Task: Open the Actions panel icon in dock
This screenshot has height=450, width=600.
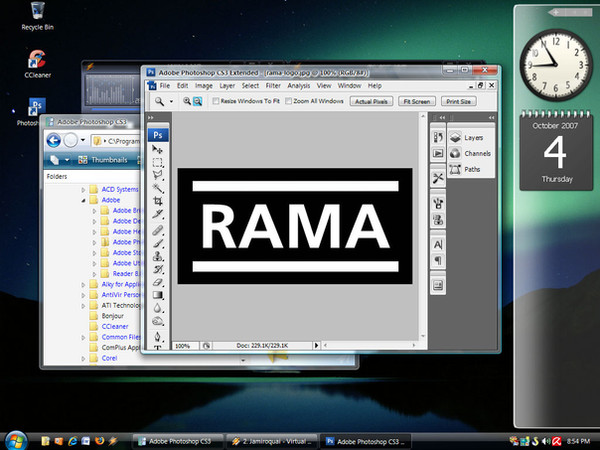Action: pyautogui.click(x=438, y=153)
